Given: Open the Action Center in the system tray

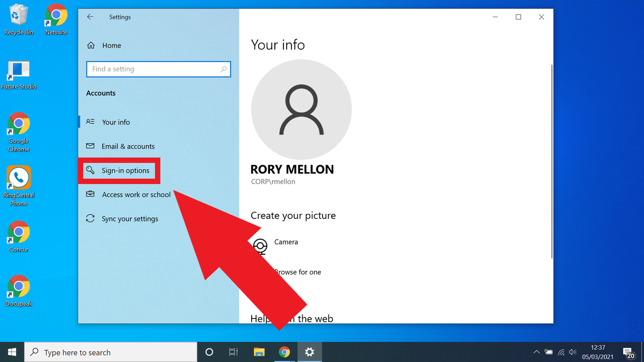Looking at the screenshot, I should (629, 352).
